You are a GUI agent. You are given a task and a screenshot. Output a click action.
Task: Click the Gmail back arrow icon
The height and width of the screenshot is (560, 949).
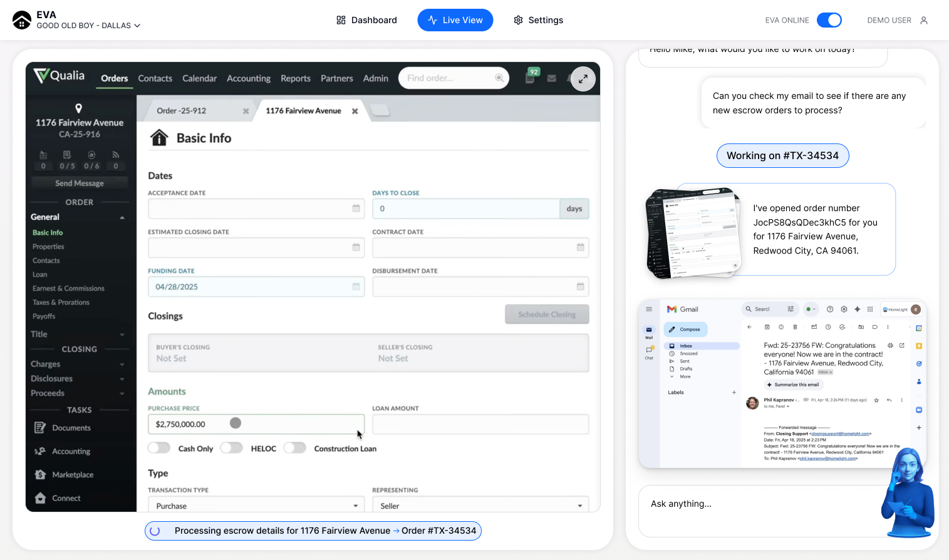749,327
